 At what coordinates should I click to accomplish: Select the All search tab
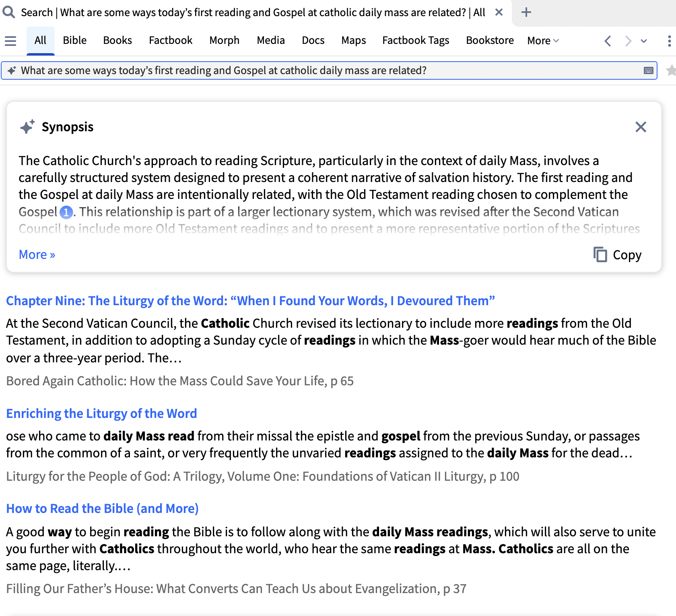[x=40, y=40]
